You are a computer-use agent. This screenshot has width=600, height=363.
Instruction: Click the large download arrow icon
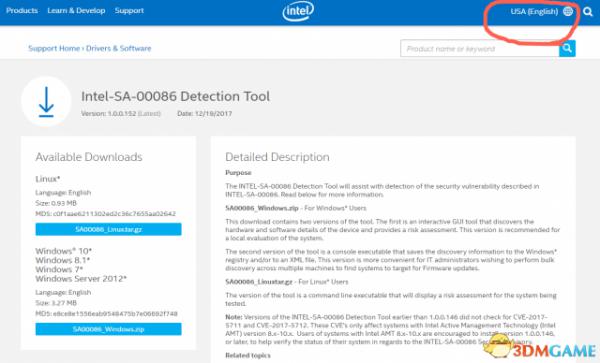click(46, 101)
